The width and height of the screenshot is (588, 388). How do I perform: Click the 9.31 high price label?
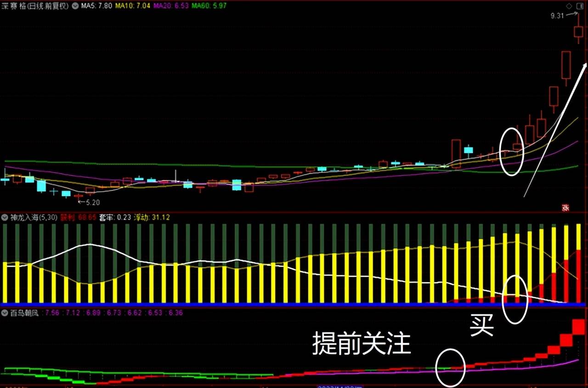558,16
